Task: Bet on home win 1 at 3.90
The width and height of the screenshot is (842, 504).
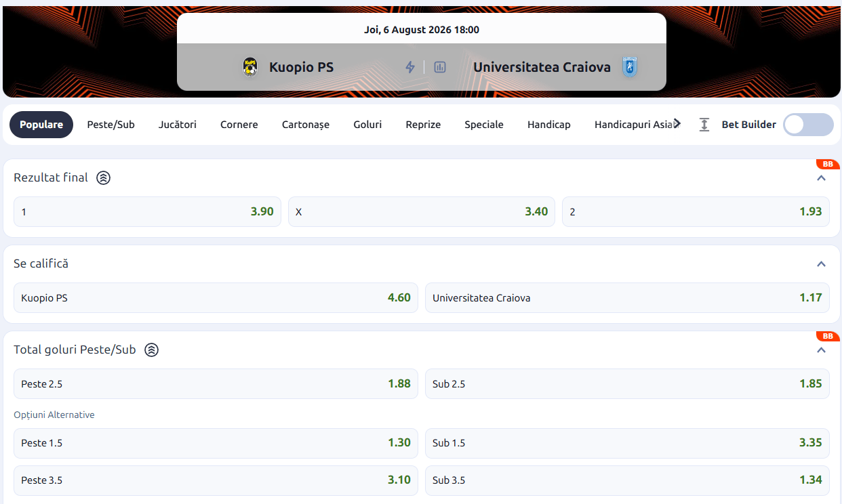Action: pos(147,212)
